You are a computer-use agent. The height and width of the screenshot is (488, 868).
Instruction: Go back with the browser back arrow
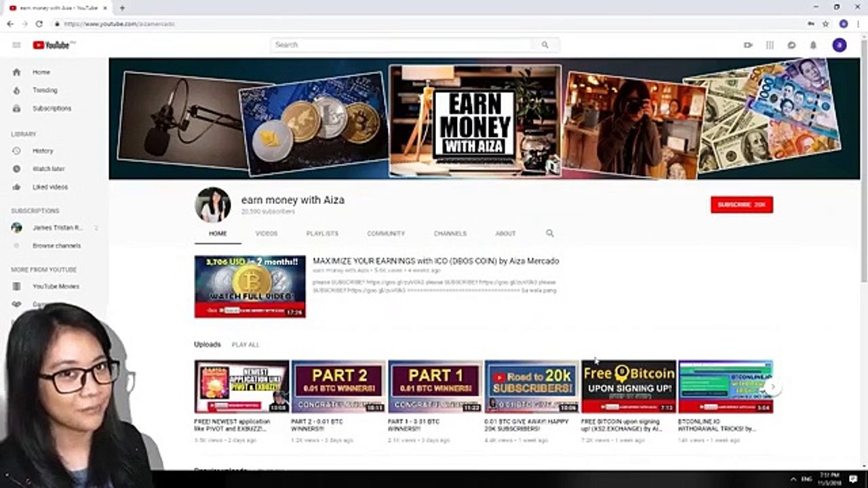10,24
